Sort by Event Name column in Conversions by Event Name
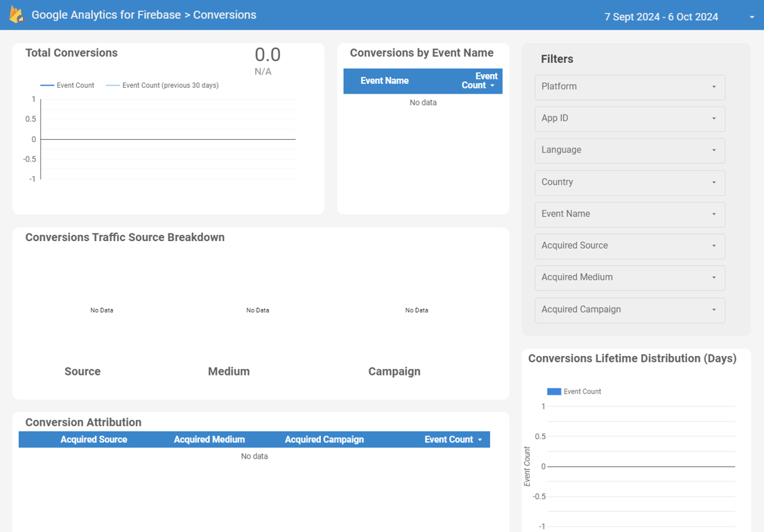The width and height of the screenshot is (764, 532). click(x=385, y=81)
